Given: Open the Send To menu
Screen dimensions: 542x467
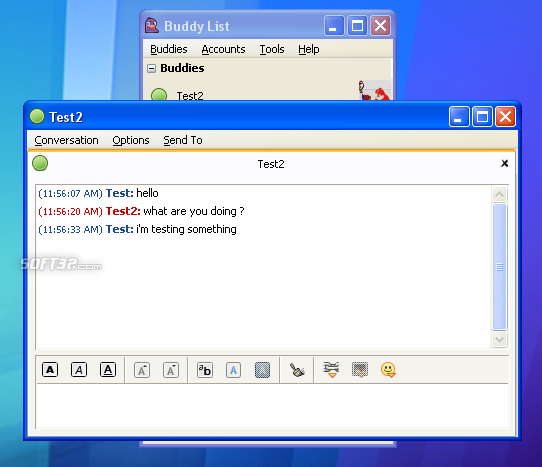Looking at the screenshot, I should (x=183, y=140).
